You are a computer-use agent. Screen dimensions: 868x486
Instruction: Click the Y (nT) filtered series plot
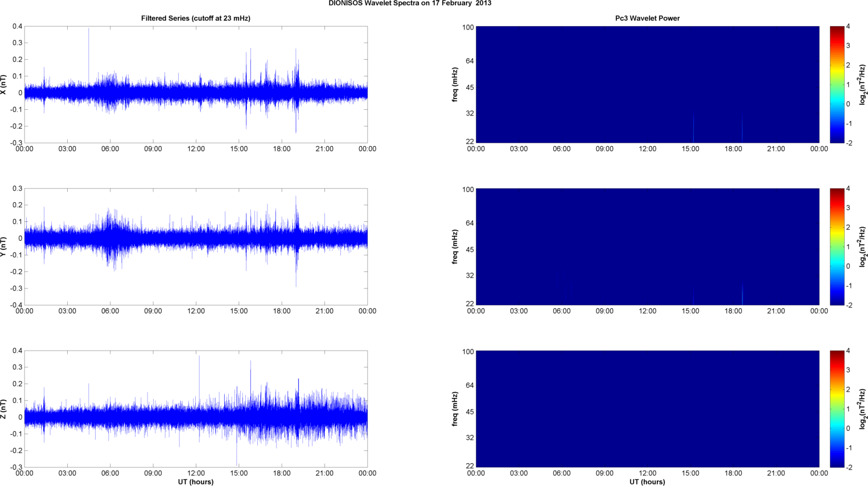coord(196,247)
